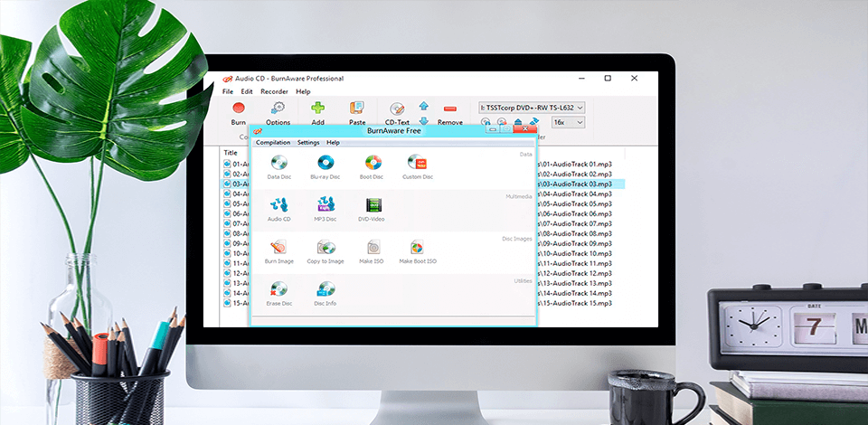
Task: Click the Move Up arrow in Audio CD toolbar
Action: pos(423,106)
